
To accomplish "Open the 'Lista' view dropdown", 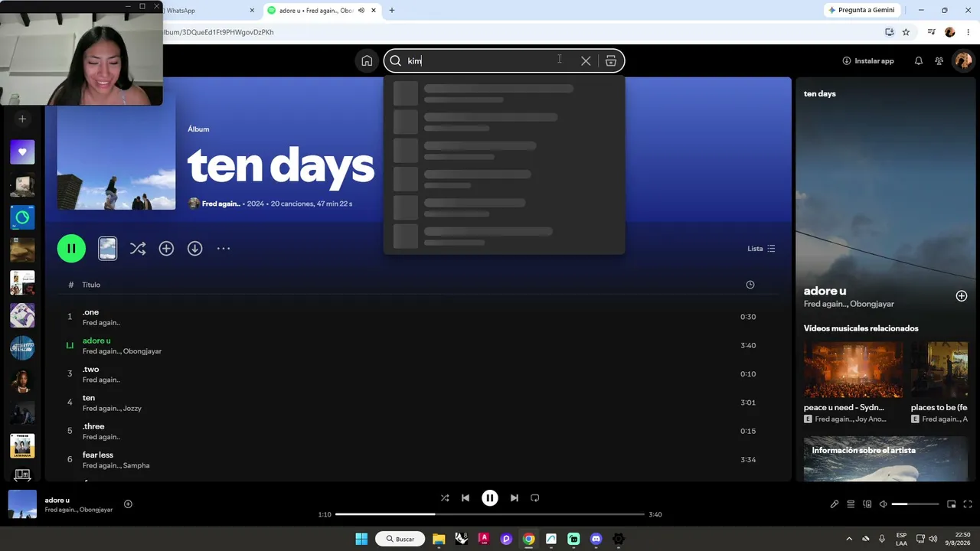I will 762,249.
